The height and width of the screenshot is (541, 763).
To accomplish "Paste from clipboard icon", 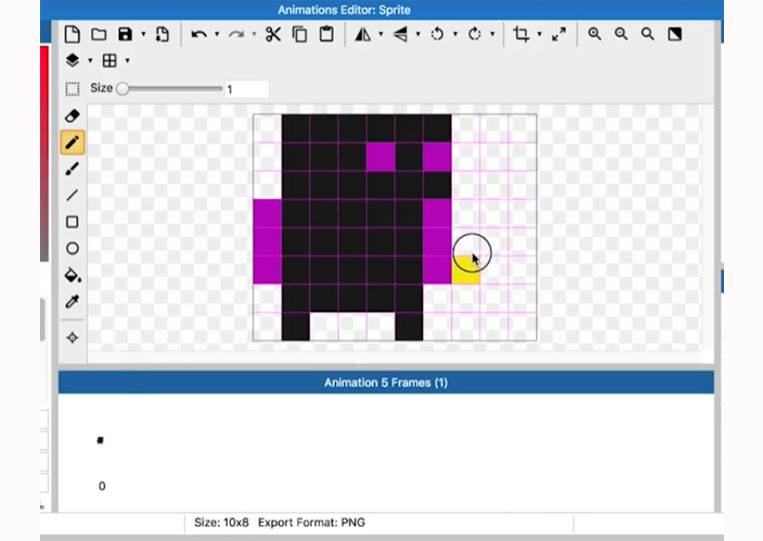I will point(327,34).
